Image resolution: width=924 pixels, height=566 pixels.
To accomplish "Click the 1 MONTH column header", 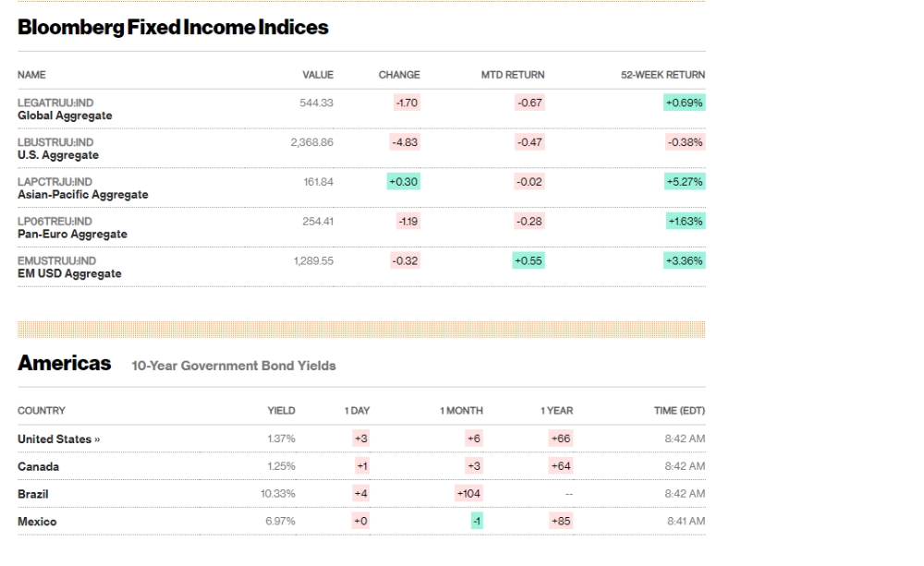I will (461, 411).
